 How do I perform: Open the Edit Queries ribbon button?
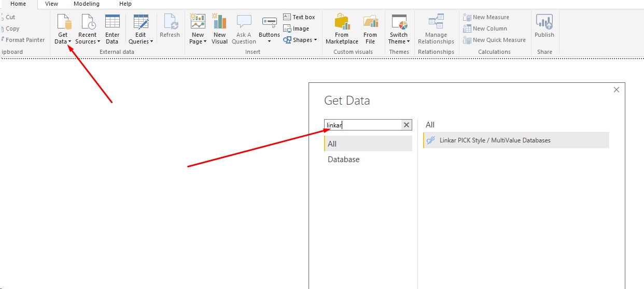[141, 29]
